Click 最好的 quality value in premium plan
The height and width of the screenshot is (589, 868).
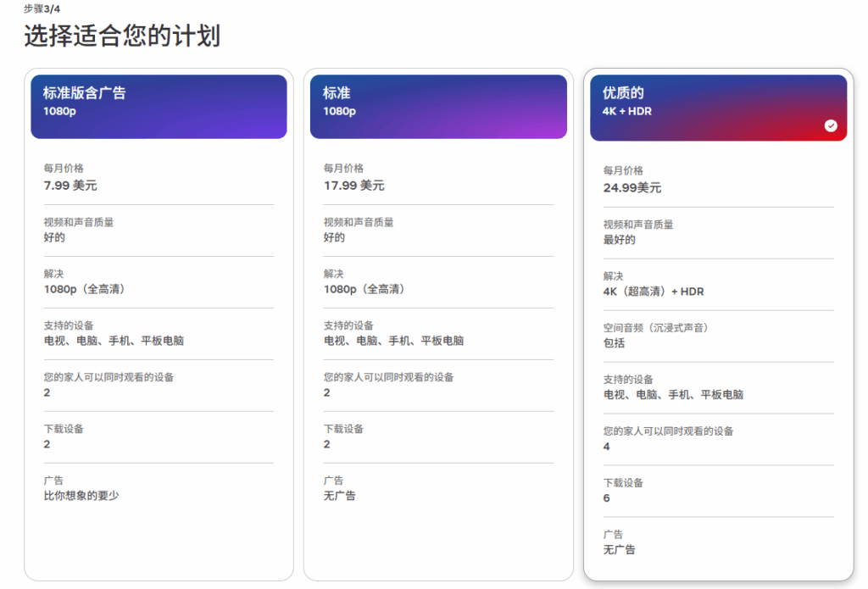(x=620, y=240)
